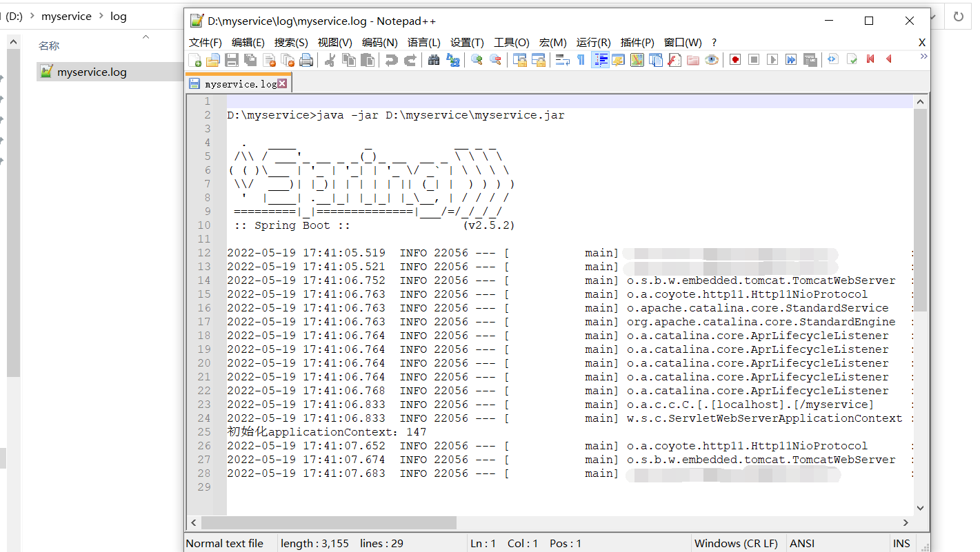Toggle synchronize vertical scrolling icon
Image resolution: width=980 pixels, height=552 pixels.
point(519,60)
